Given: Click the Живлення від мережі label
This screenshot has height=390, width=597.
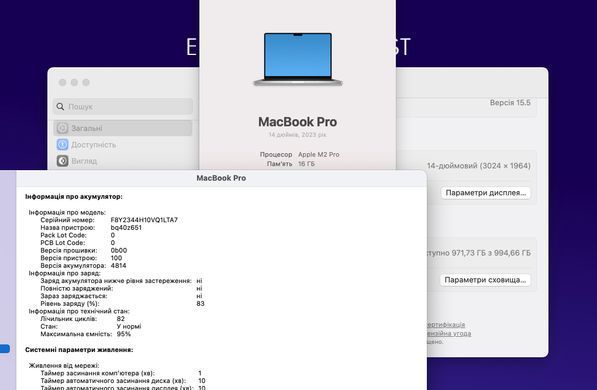Looking at the screenshot, I should click(64, 366).
